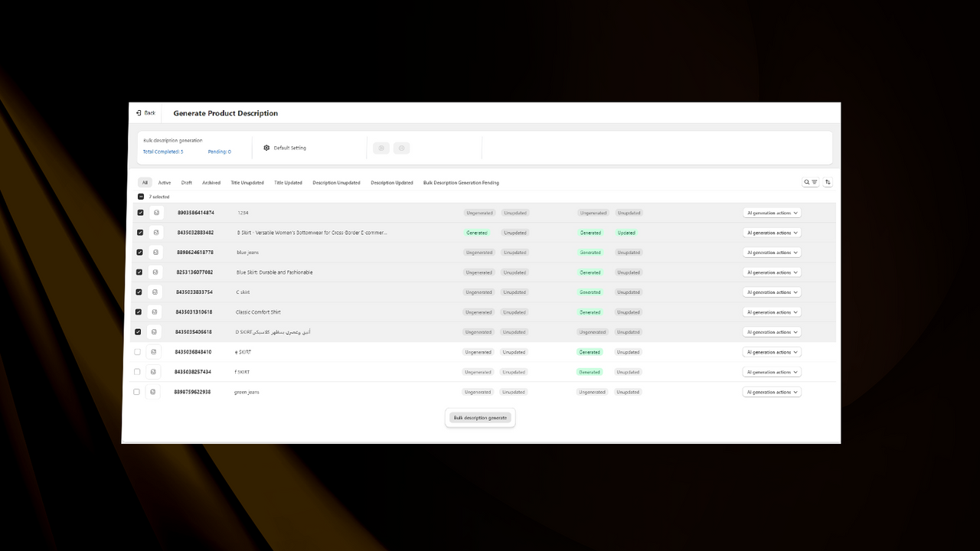Image resolution: width=980 pixels, height=551 pixels.
Task: Uncheck the C skirt checkbox
Action: click(x=139, y=292)
